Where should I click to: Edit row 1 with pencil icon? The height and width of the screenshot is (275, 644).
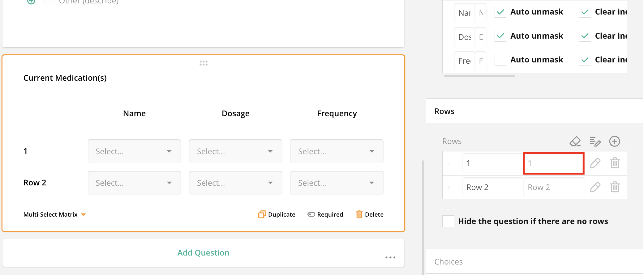point(595,163)
